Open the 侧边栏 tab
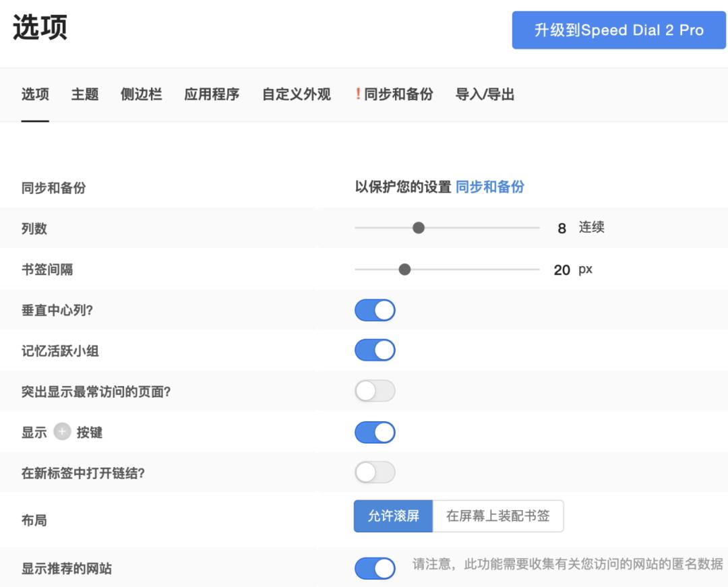This screenshot has height=587, width=728. pos(141,94)
